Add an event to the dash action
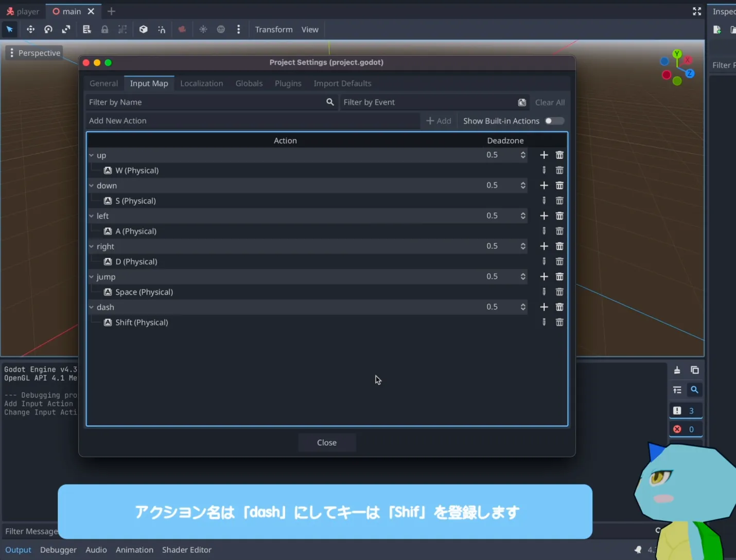 544,307
